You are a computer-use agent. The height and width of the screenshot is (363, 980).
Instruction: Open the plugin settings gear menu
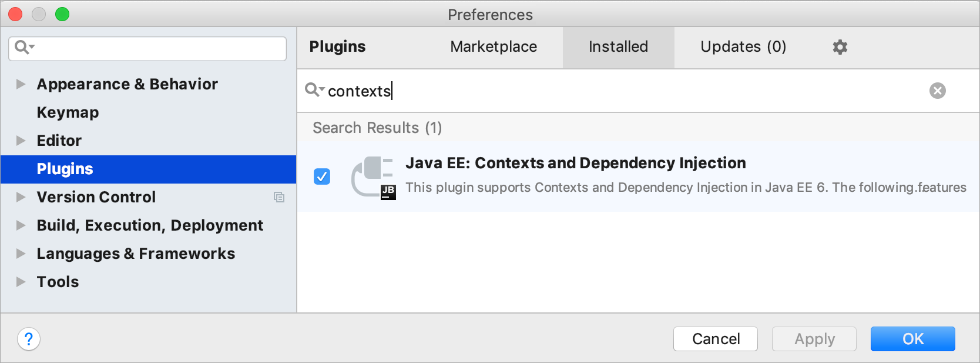click(840, 47)
